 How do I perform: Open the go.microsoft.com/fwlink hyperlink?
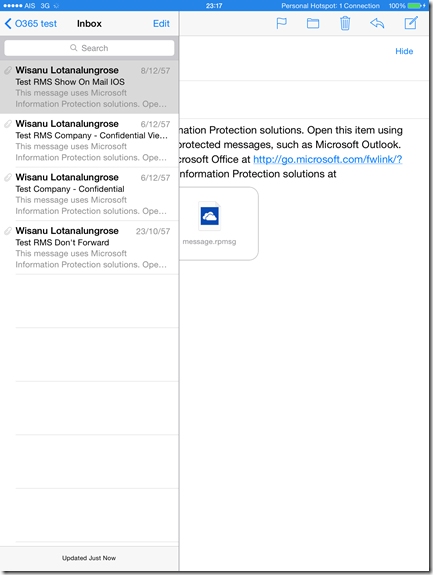point(327,159)
